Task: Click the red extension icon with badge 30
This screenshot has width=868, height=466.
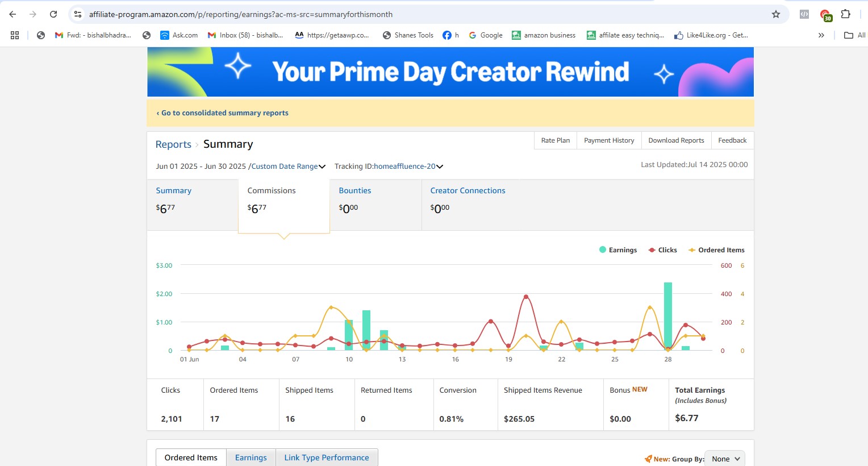Action: tap(825, 15)
